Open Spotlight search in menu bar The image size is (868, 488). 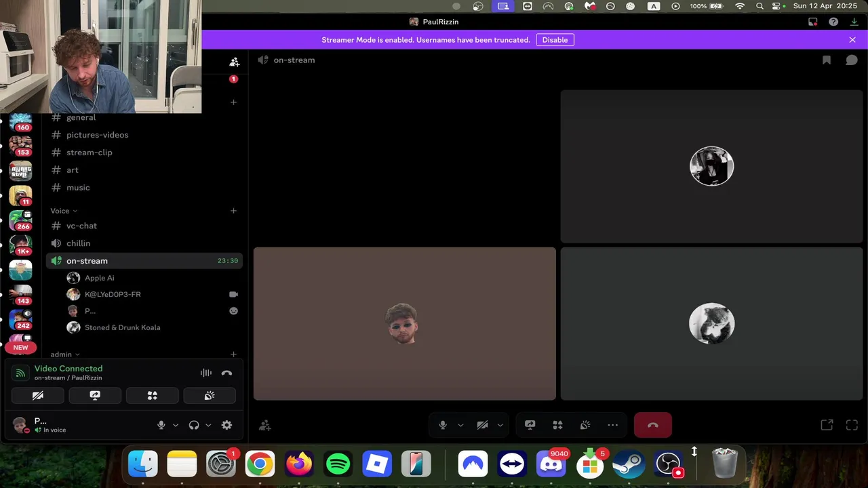click(x=759, y=6)
